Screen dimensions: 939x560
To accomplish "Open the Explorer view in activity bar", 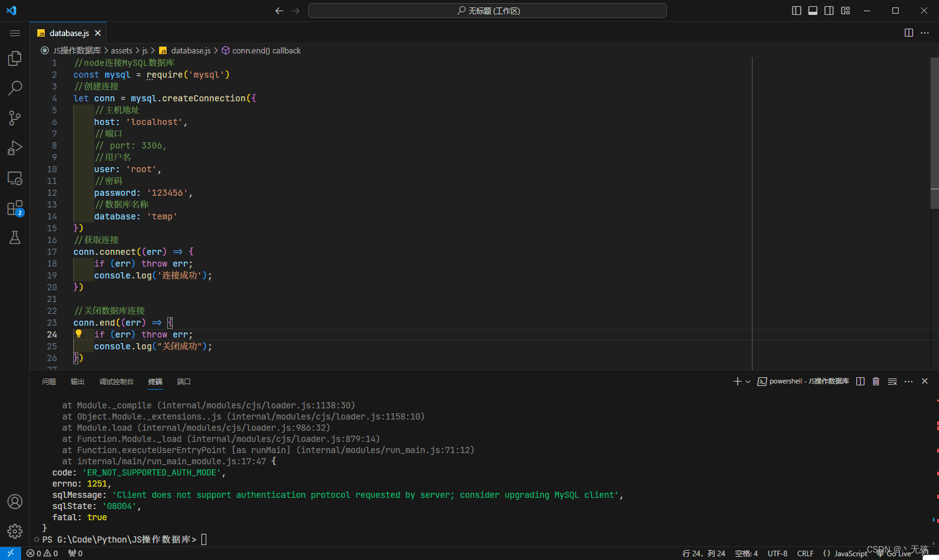I will click(15, 58).
